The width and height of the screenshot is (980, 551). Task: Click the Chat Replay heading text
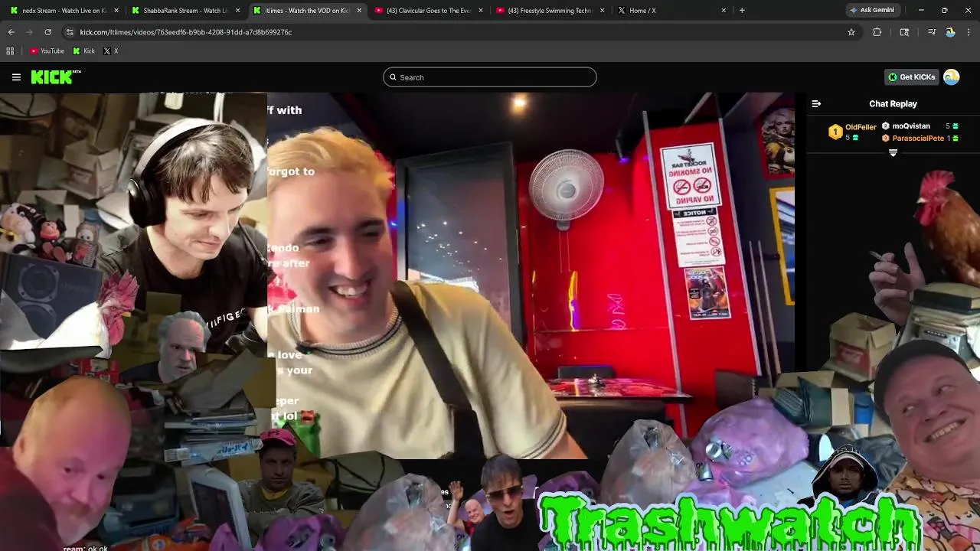(893, 104)
